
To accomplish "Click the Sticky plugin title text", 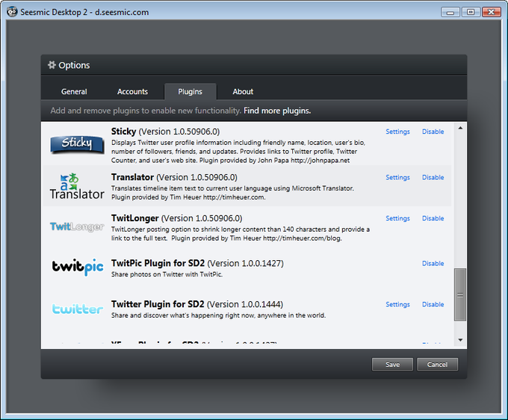I will [166, 132].
